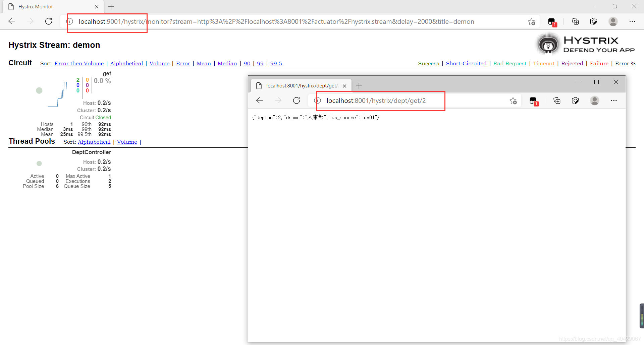The height and width of the screenshot is (345, 644).
Task: Sort circuits Alphabetical
Action: click(126, 64)
